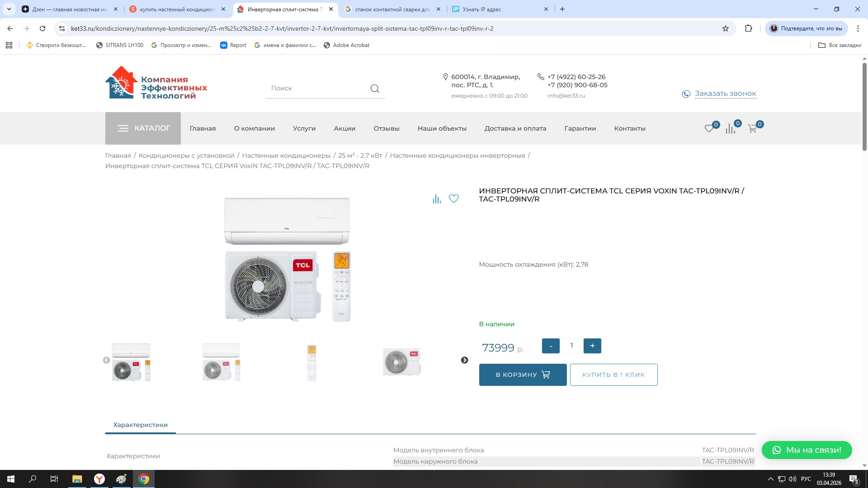Screen dimensions: 868x488
Task: Bookmark page with star icon
Action: [x=726, y=28]
